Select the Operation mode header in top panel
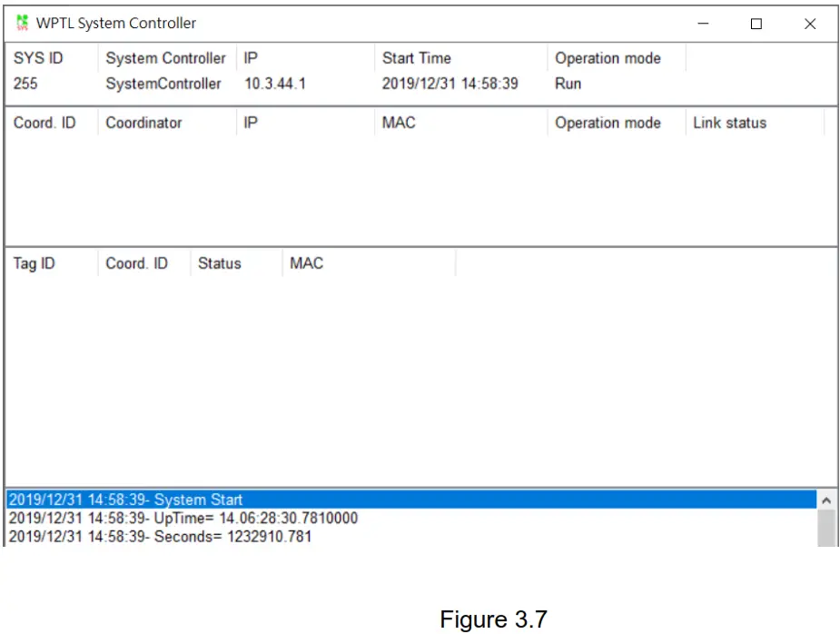The image size is (840, 634). pos(609,58)
